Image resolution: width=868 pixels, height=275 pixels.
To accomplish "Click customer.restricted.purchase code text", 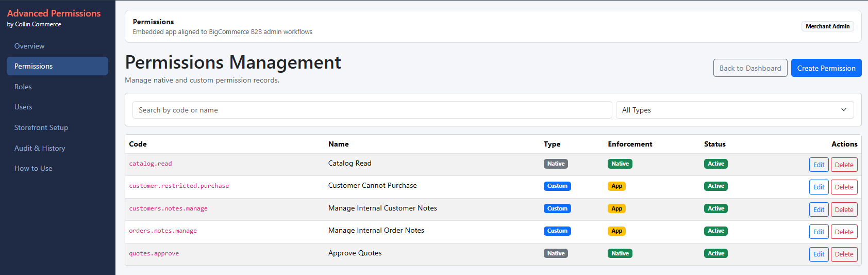I will (x=179, y=186).
